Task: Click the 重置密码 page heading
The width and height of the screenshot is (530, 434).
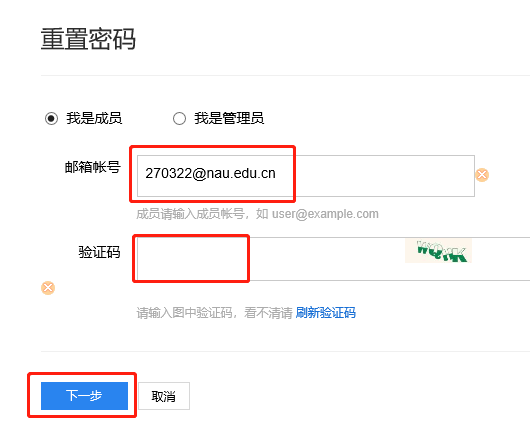Action: 88,39
